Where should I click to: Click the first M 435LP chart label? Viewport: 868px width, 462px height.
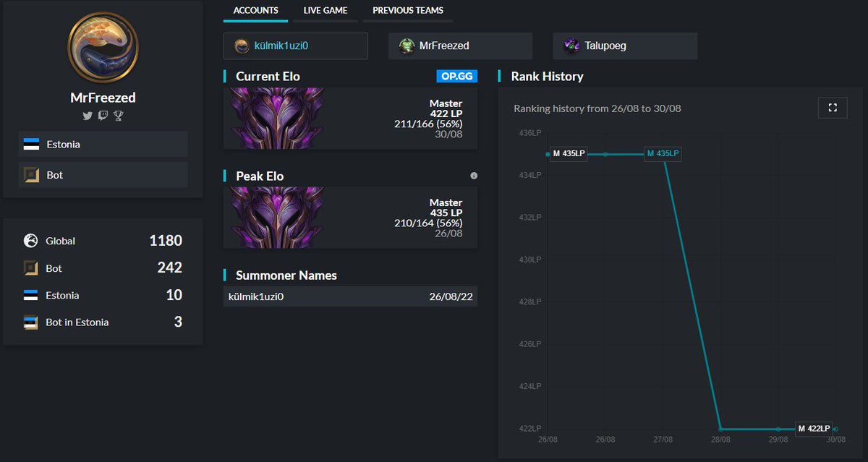click(x=569, y=153)
